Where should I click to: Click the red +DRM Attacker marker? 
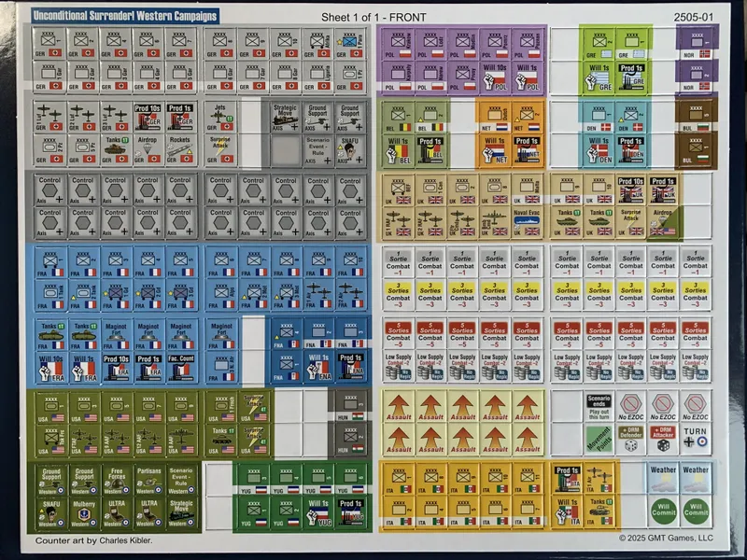tap(663, 440)
